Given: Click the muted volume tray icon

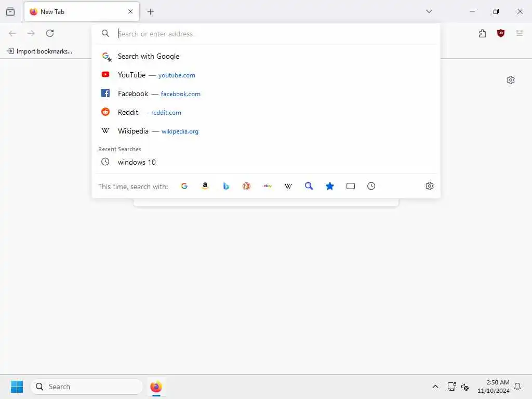Looking at the screenshot, I should 465,387.
